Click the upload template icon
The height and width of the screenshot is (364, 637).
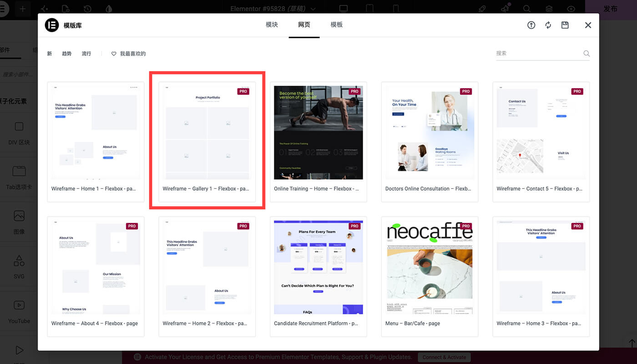531,25
